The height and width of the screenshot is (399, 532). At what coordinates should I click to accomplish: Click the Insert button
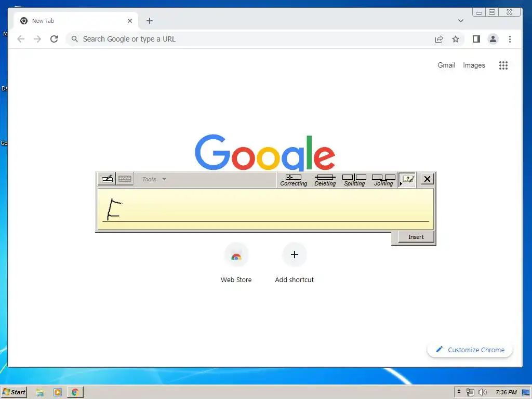click(x=416, y=237)
